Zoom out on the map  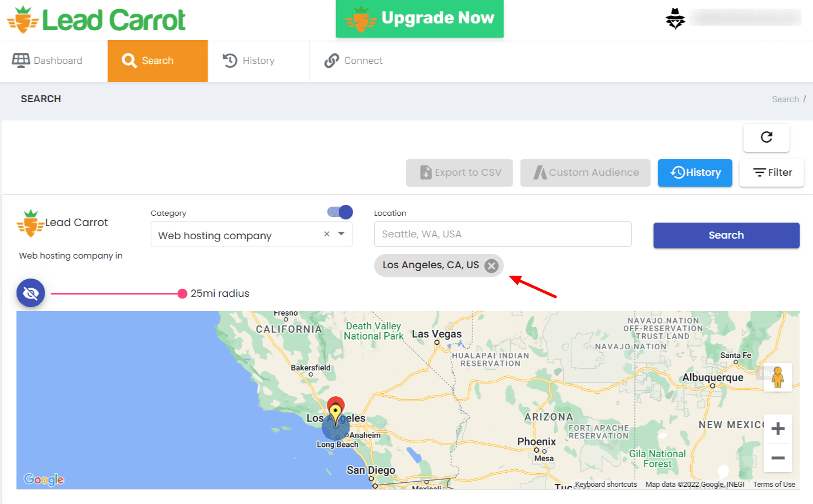778,458
